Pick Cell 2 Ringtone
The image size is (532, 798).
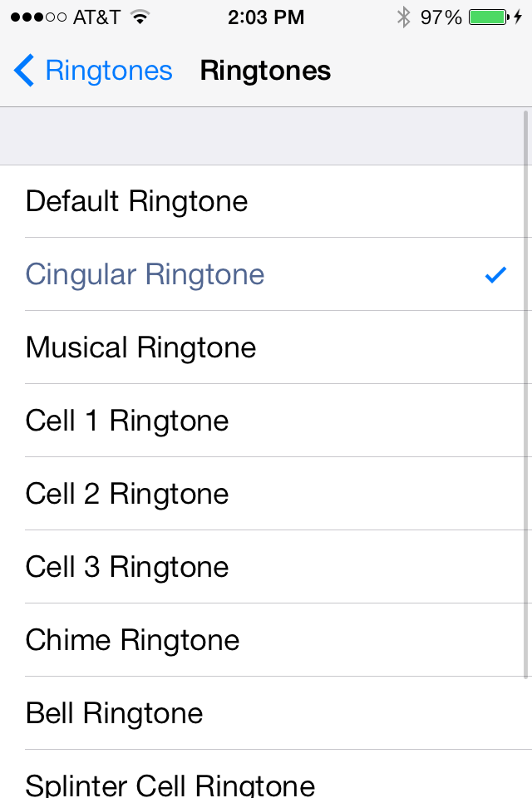coord(266,494)
